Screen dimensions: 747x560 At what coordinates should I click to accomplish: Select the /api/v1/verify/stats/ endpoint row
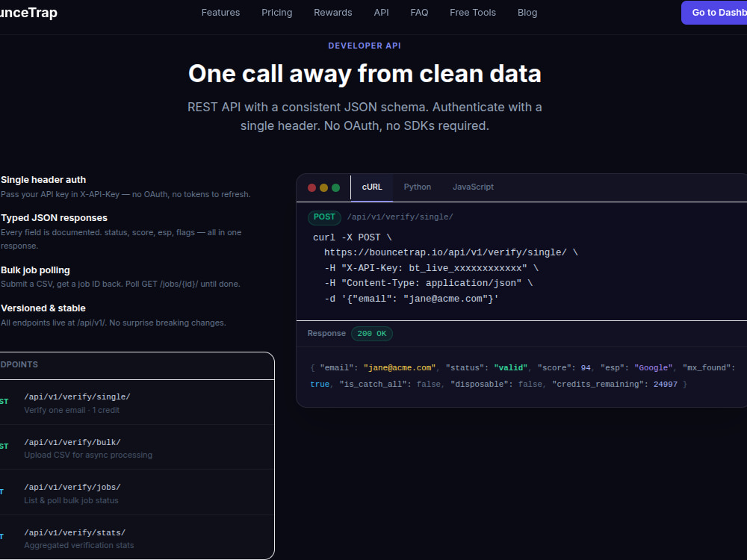(137, 538)
